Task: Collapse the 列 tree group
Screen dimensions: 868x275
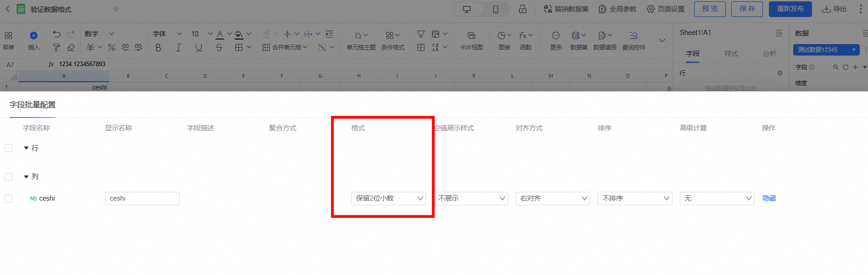Action: coord(26,177)
